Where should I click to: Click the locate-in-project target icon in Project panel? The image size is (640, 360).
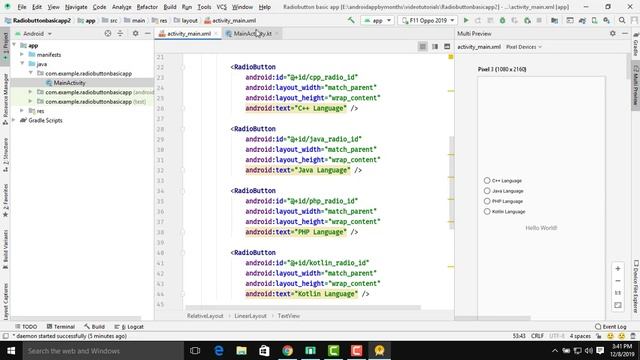(108, 33)
